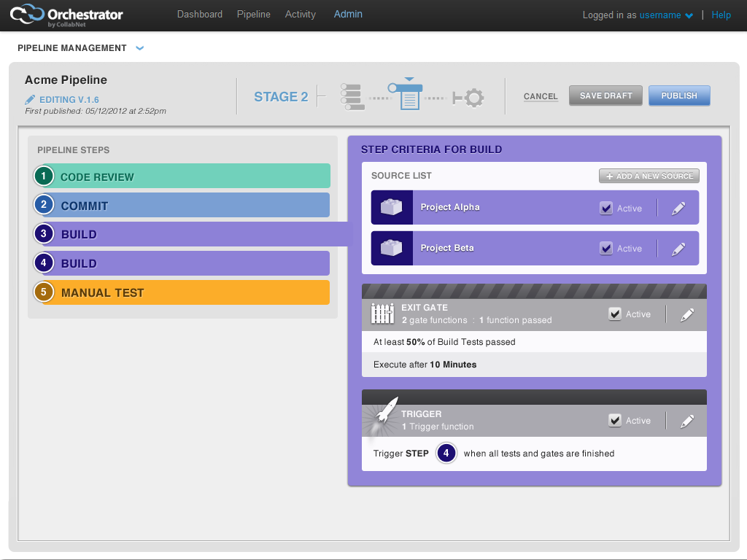Expand the Pipeline Management dropdown chevron
Screen dimensions: 747x560
click(x=139, y=48)
